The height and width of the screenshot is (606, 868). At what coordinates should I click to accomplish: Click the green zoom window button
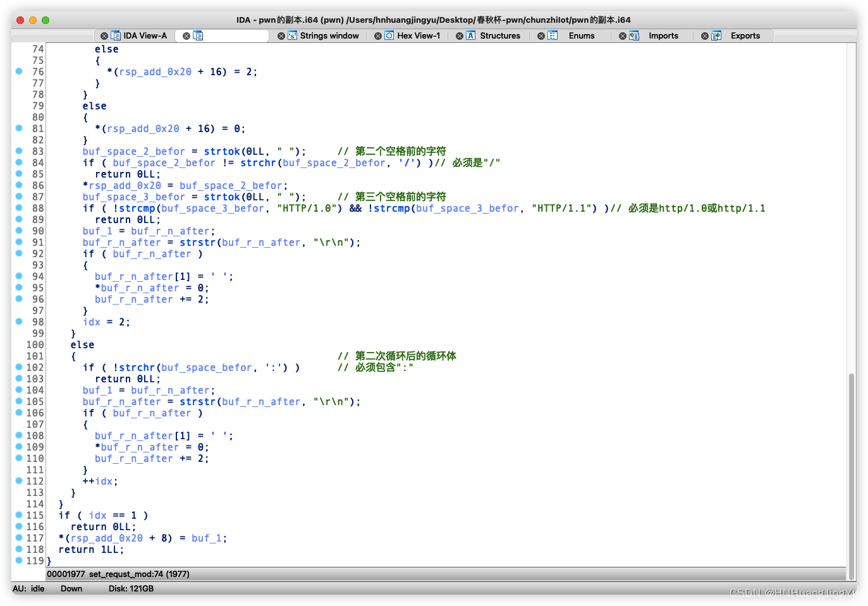46,20
